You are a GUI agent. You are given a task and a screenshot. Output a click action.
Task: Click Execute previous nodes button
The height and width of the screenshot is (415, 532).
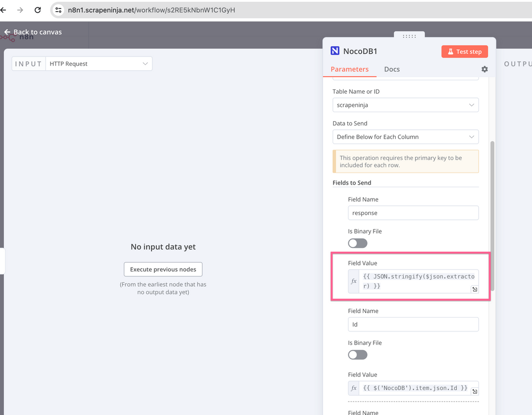pyautogui.click(x=163, y=270)
